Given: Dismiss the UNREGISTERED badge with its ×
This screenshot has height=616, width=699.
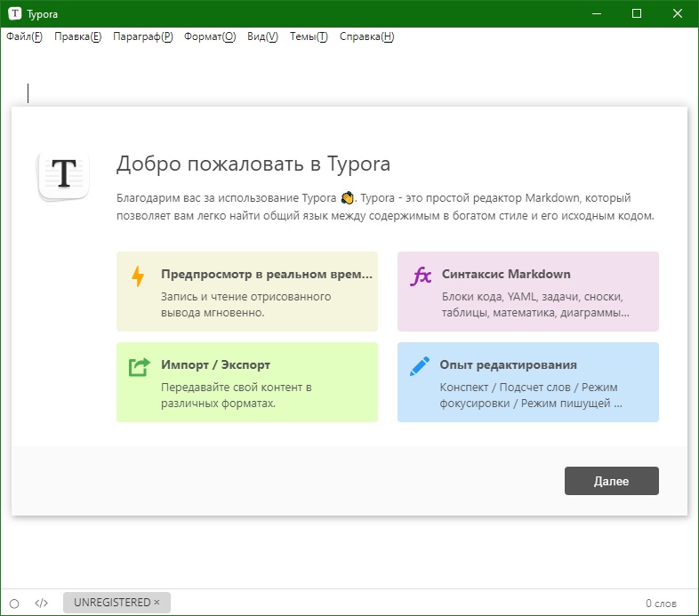Looking at the screenshot, I should coord(157,603).
